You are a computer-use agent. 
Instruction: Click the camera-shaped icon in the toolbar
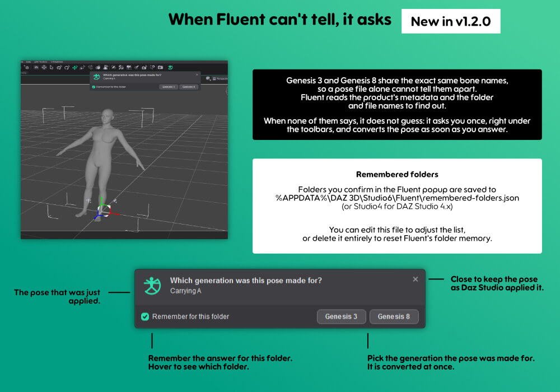pos(160,67)
